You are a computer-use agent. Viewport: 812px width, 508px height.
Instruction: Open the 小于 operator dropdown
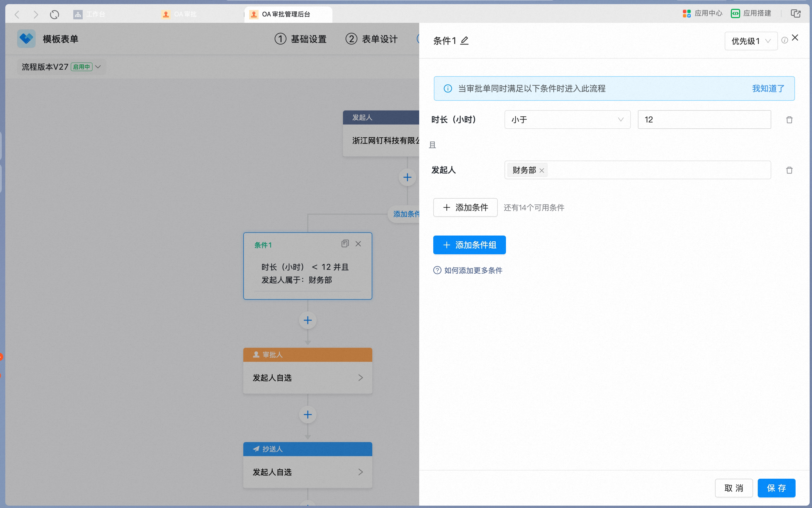click(x=567, y=120)
